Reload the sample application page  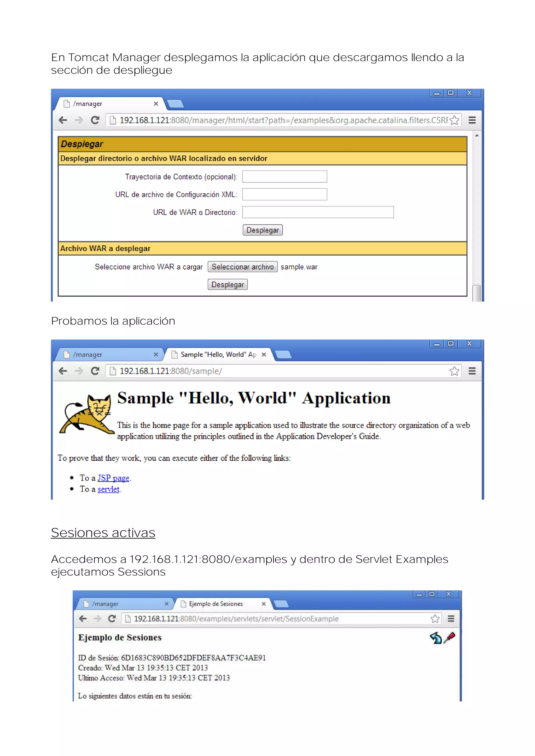95,371
